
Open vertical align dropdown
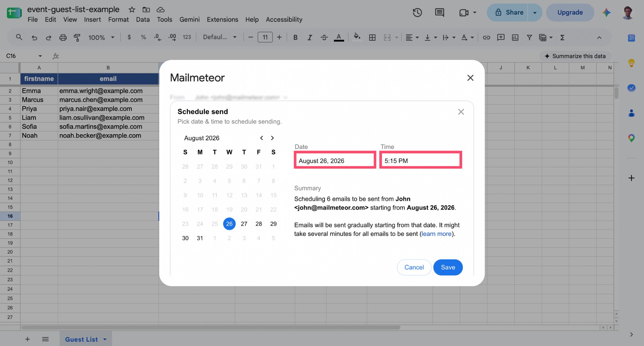tap(431, 37)
